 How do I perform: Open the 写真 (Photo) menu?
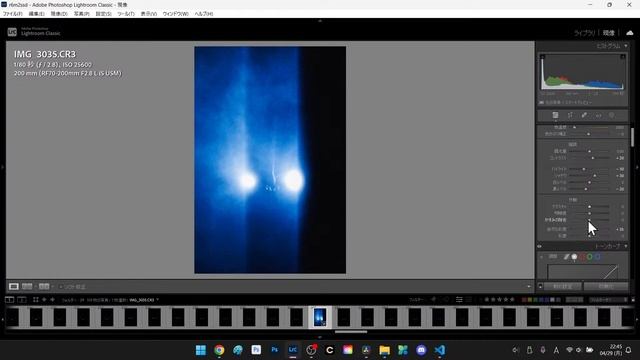point(82,14)
